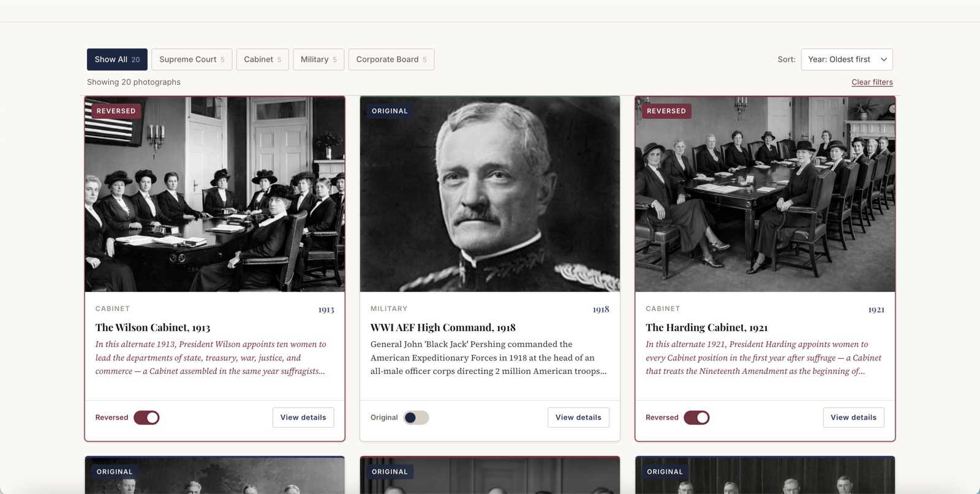Click the MILITARY category label on Pershing card
980x494 pixels.
pos(389,309)
